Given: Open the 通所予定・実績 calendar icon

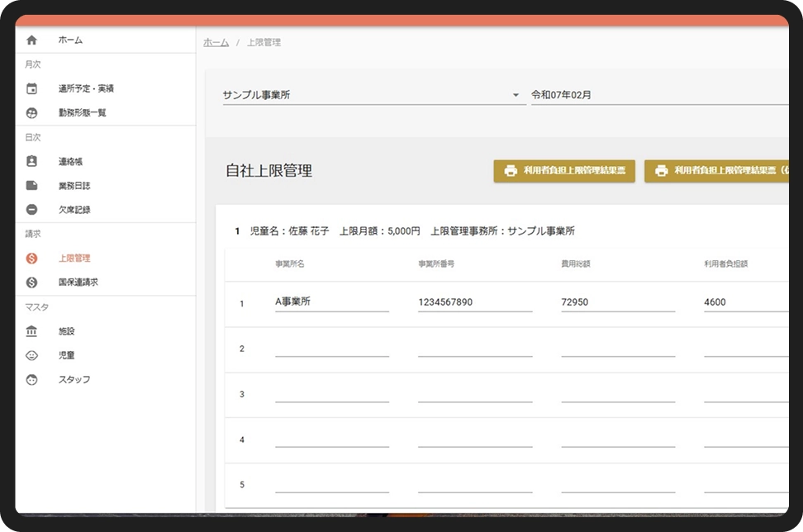Looking at the screenshot, I should click(x=31, y=88).
